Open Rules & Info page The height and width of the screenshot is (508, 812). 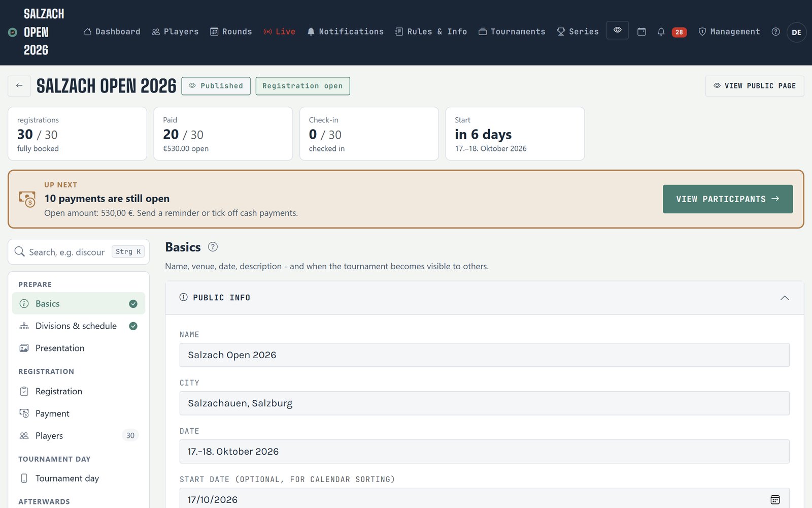(431, 31)
